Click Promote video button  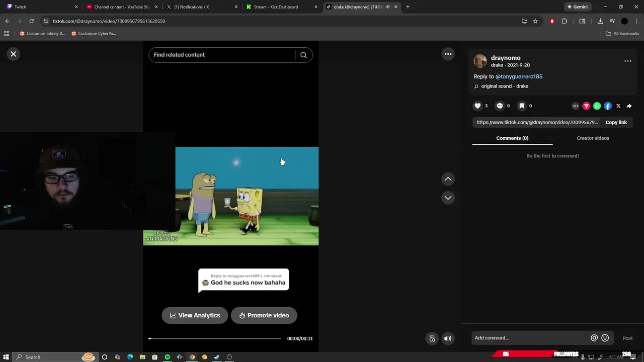tap(264, 315)
